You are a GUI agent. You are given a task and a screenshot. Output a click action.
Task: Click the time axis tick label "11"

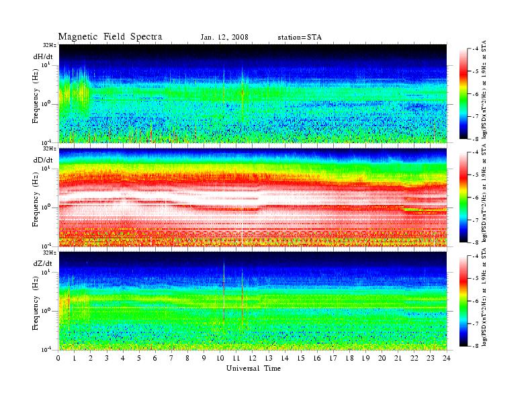[236, 358]
